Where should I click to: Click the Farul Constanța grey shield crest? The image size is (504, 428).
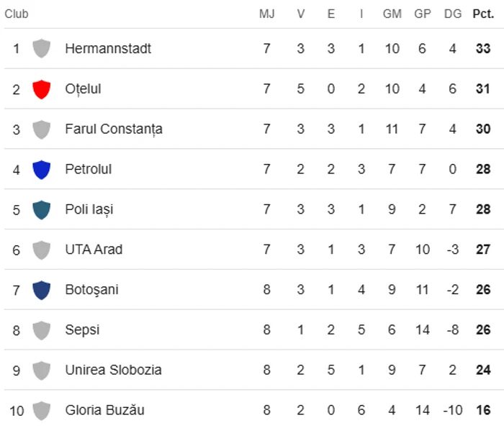point(42,129)
